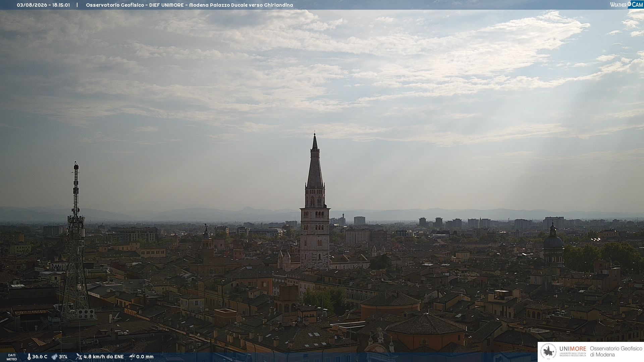Select the 31% humidity value

63,357
